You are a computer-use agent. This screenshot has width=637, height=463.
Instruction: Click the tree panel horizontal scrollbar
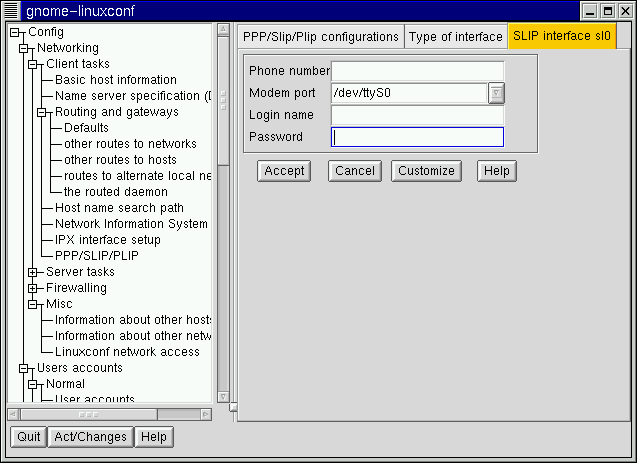coord(108,413)
